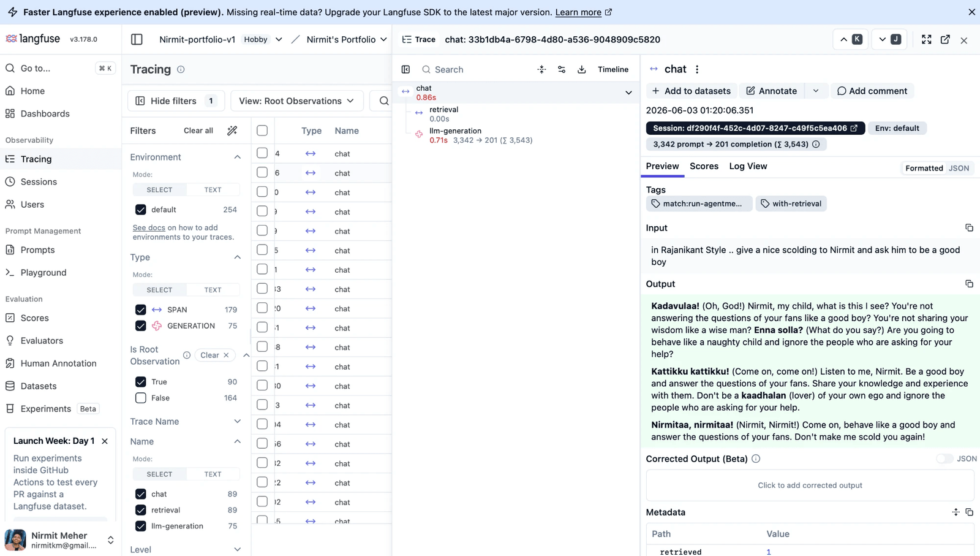Screen dimensions: 980x556
Task: Select the Formatted view option
Action: pyautogui.click(x=924, y=168)
